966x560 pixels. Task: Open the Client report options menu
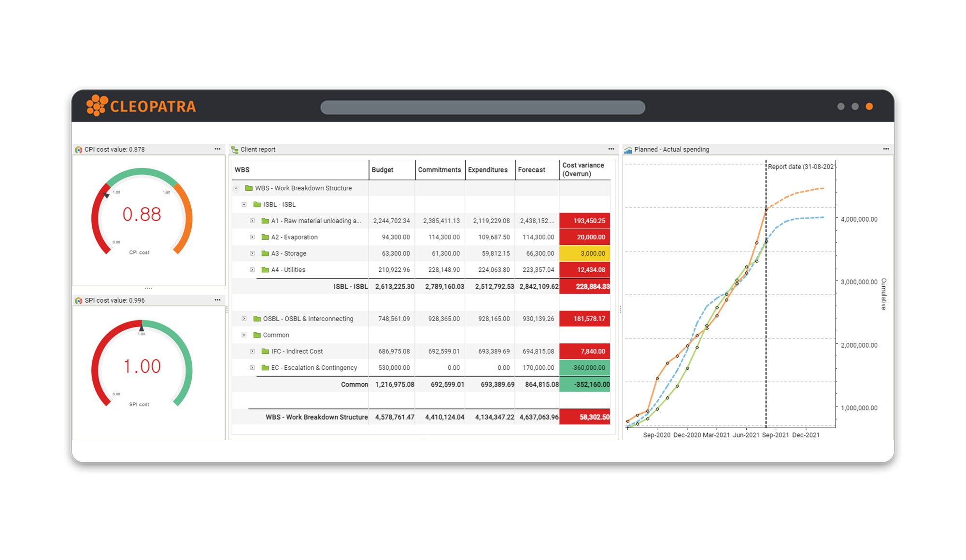pyautogui.click(x=611, y=149)
